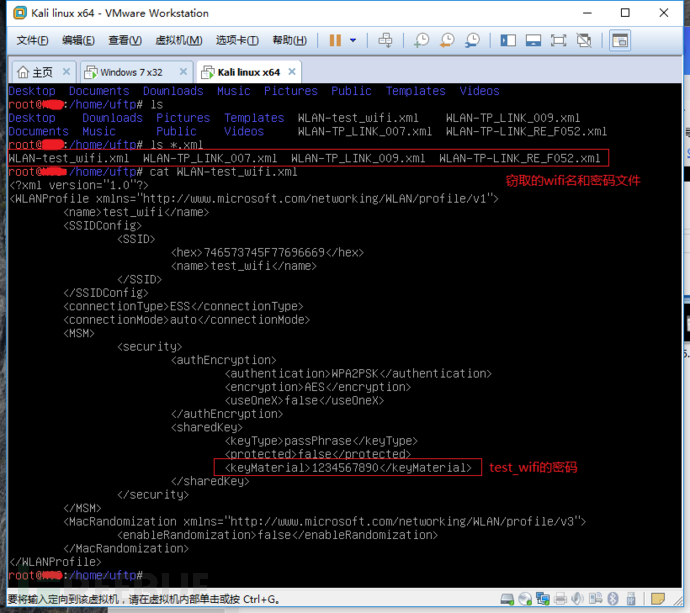Screen dimensions: 690x613
Task: Click the hard disk device status icon
Action: click(507, 599)
